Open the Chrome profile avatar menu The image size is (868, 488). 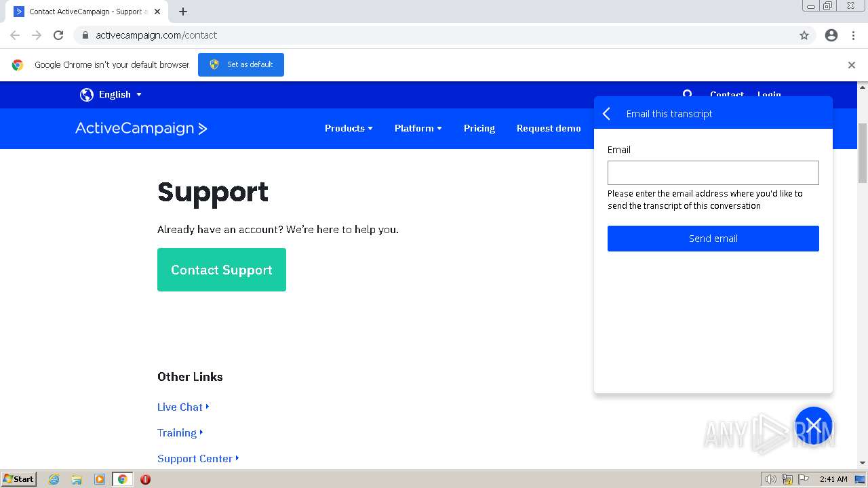pos(831,35)
